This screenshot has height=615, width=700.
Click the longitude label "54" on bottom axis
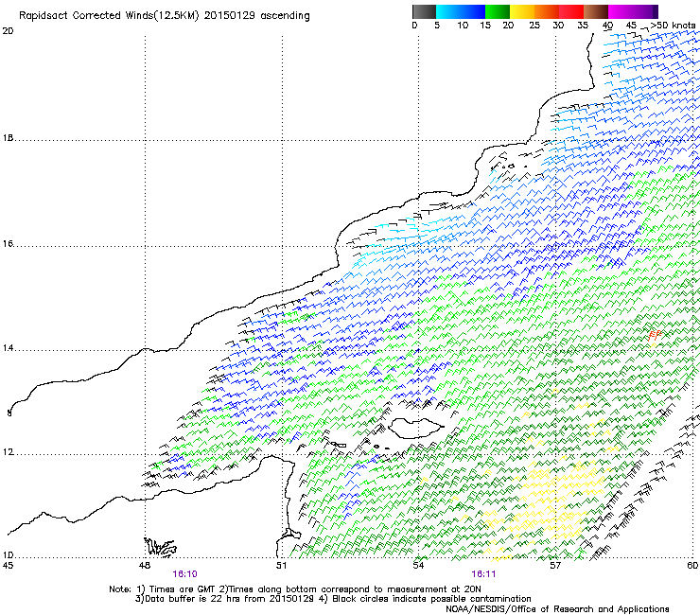point(418,566)
